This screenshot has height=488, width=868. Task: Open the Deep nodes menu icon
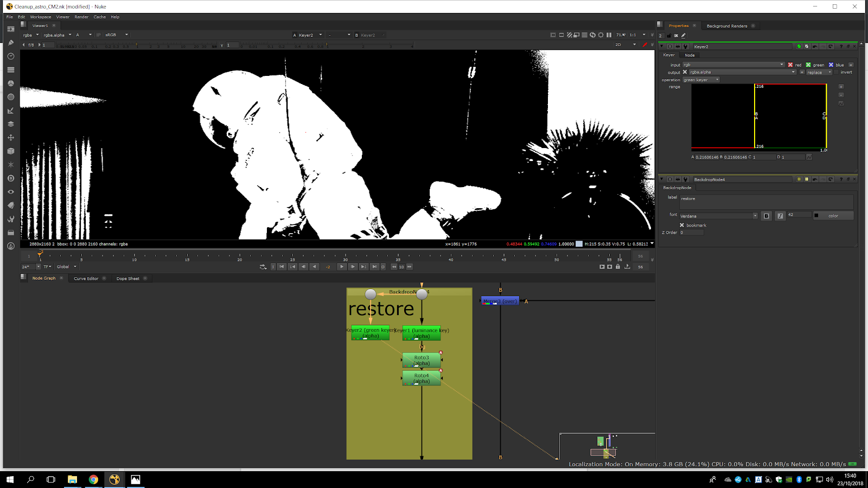tap(10, 178)
